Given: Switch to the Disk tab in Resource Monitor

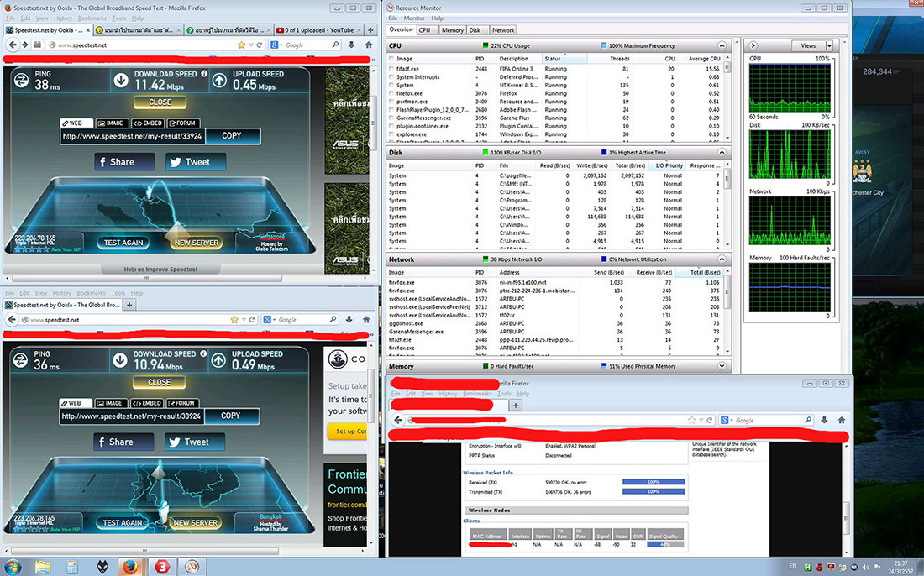Looking at the screenshot, I should coord(475,30).
